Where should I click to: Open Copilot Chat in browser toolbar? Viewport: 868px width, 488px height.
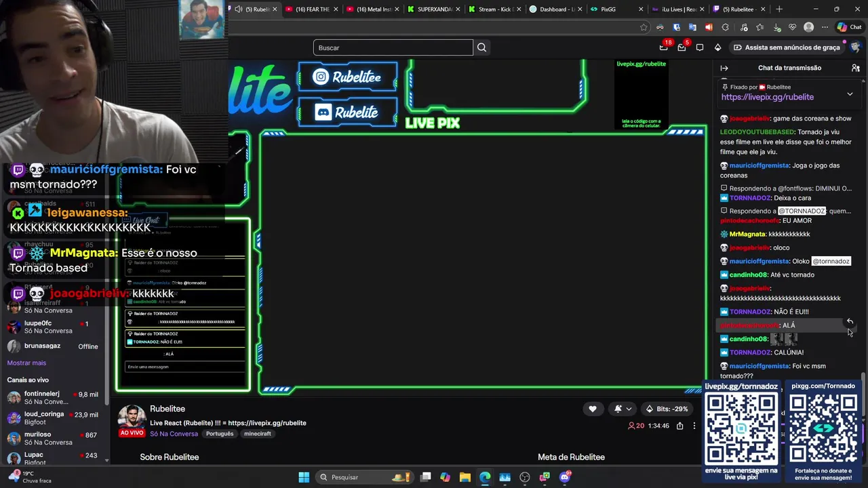pos(849,27)
